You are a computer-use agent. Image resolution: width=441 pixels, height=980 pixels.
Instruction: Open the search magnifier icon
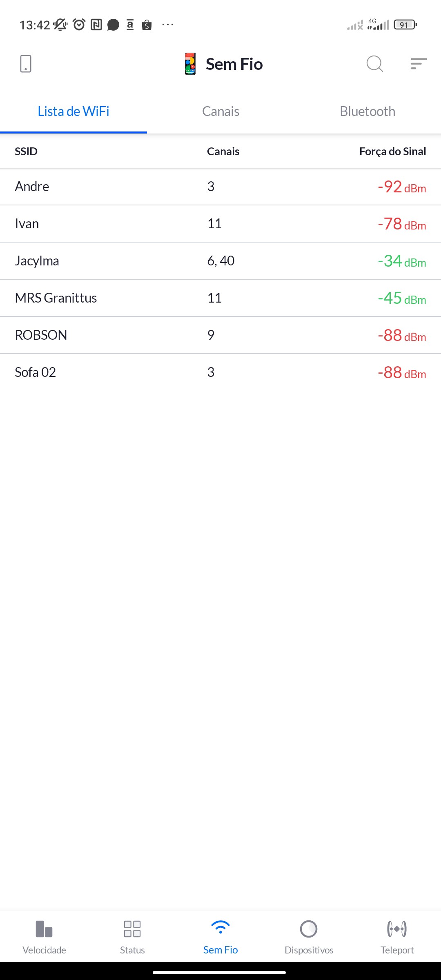(x=374, y=64)
